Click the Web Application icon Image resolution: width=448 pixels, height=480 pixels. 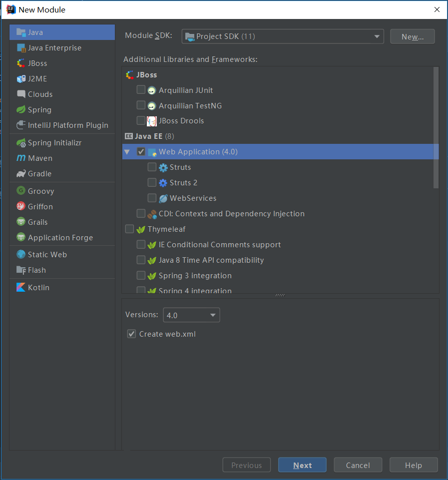[152, 152]
